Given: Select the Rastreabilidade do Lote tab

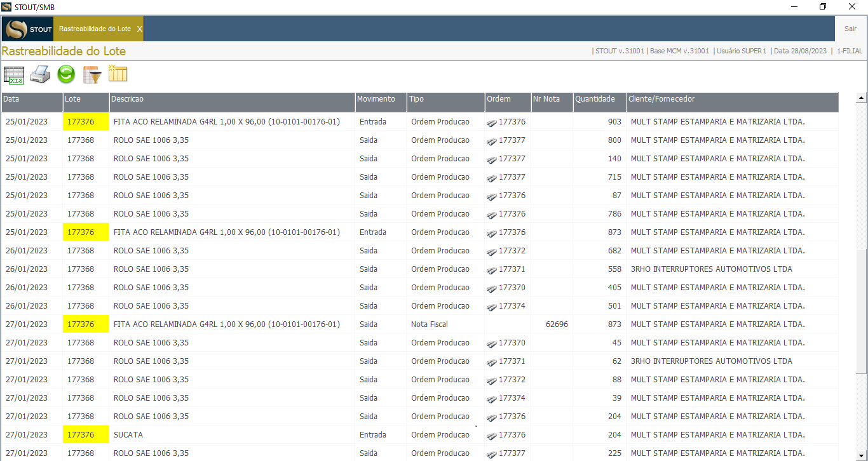Looking at the screenshot, I should [95, 29].
